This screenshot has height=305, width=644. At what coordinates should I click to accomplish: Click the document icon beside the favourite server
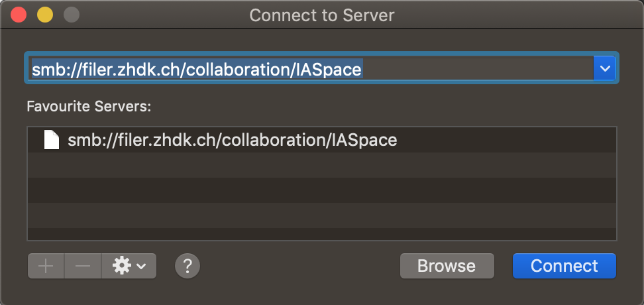pos(51,140)
